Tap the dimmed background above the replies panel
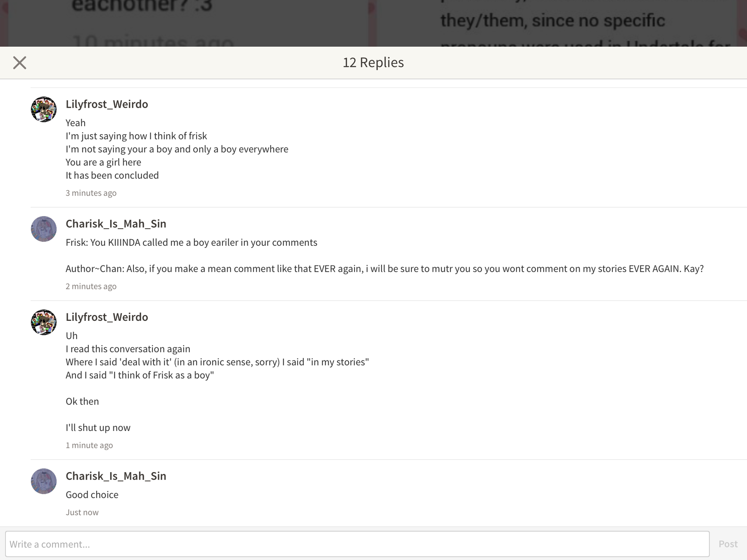747x560 pixels. [x=373, y=23]
